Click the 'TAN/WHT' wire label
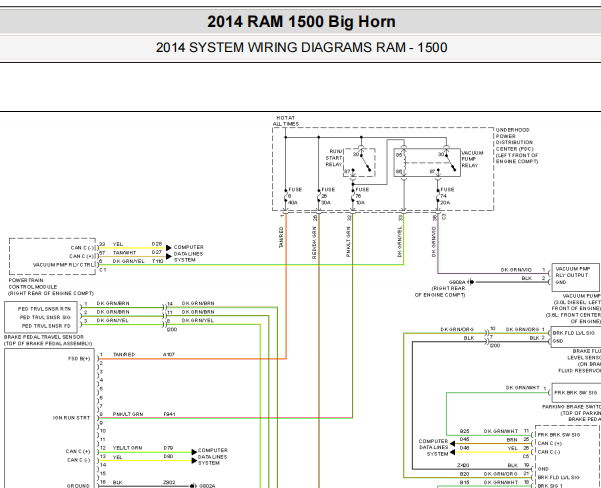The image size is (601, 488). 124,253
